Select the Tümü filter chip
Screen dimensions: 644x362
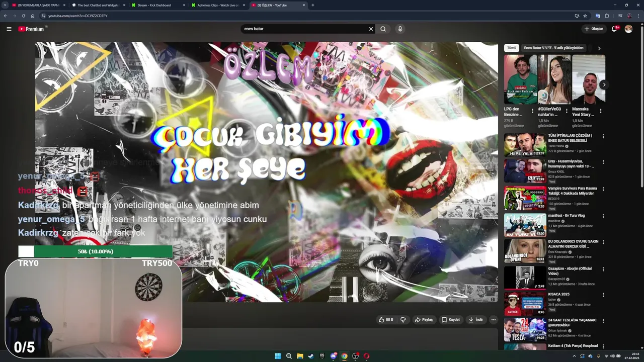pos(511,48)
